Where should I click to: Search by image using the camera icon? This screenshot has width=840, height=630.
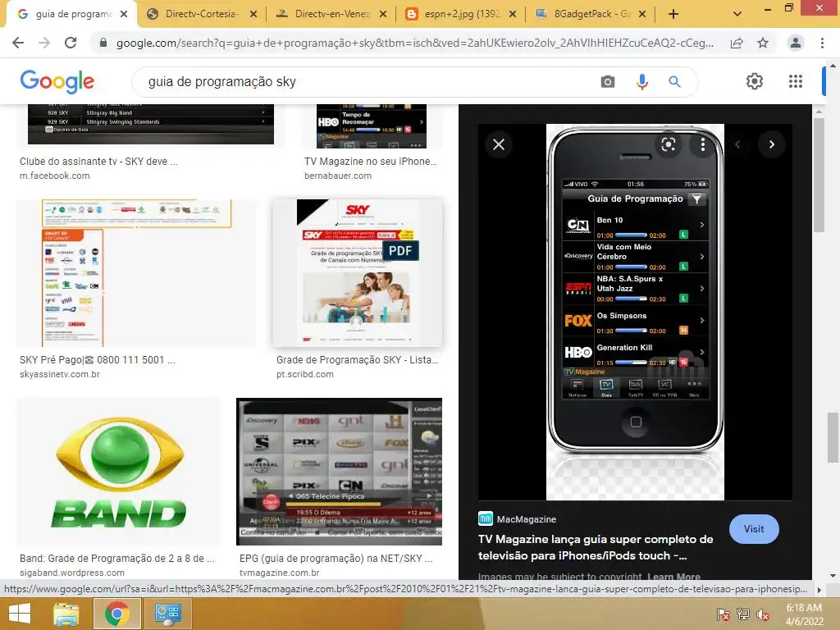point(608,81)
